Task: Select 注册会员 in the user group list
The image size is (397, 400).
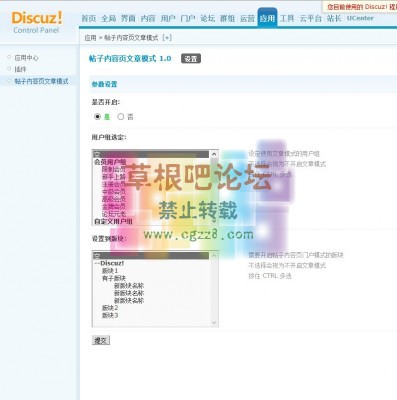Action: pyautogui.click(x=114, y=184)
